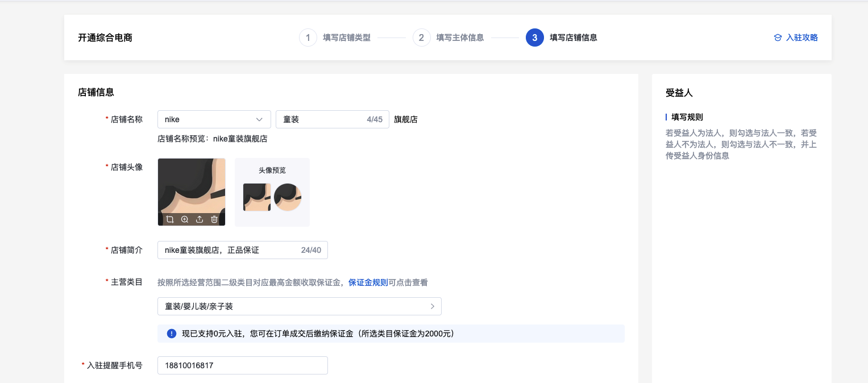Go to step 2 填写主体信息
868x383 pixels.
coord(448,38)
